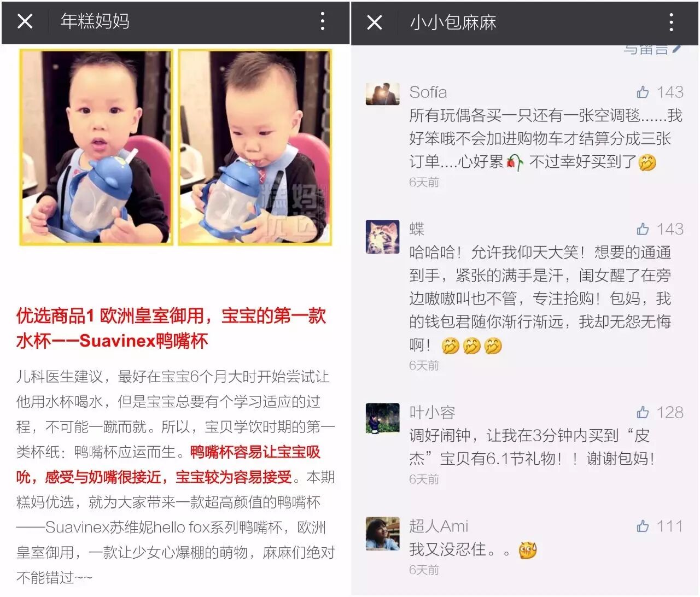View left baby photo with blue cup
The height and width of the screenshot is (597, 700).
pos(96,147)
